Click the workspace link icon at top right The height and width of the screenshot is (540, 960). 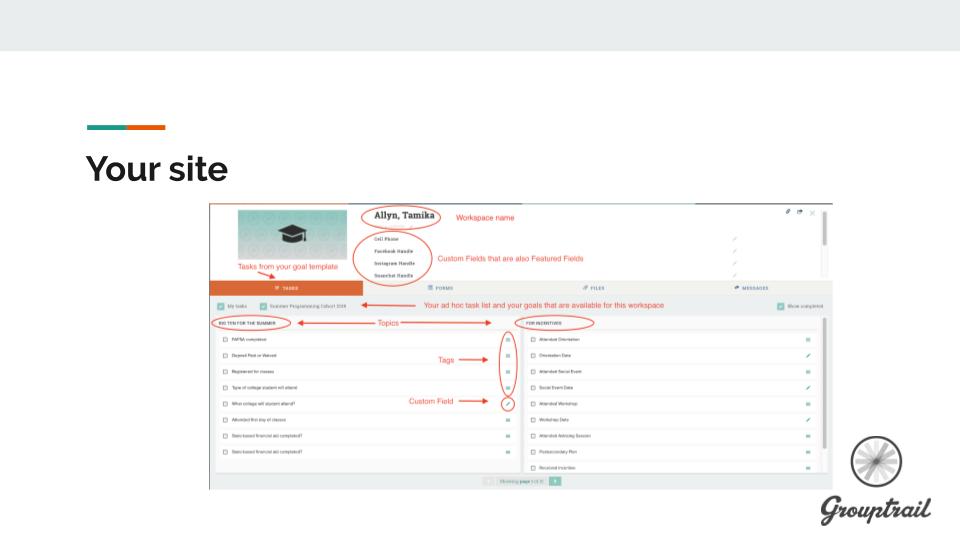pyautogui.click(x=788, y=212)
